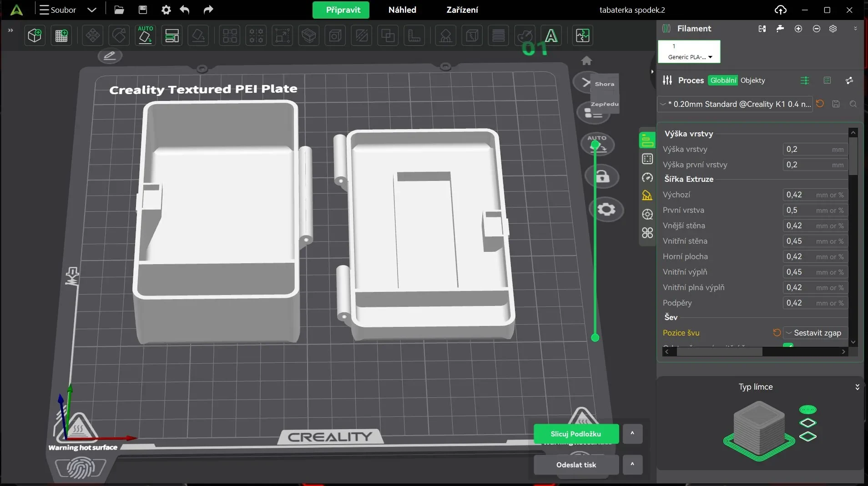Switch to the Zařízení tab
This screenshot has width=868, height=486.
coord(462,10)
